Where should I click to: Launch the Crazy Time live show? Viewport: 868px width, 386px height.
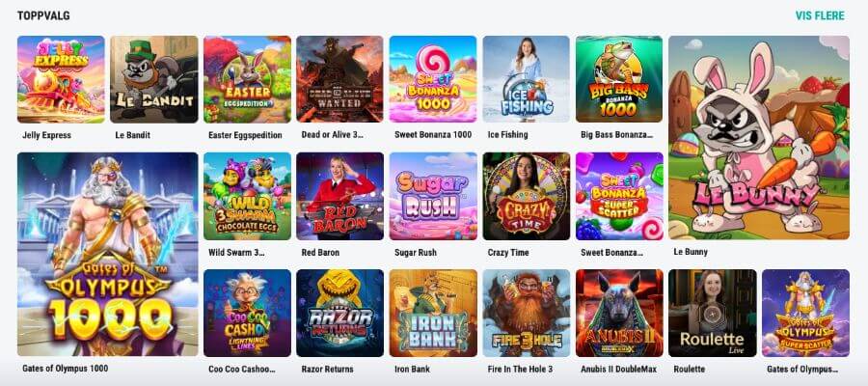click(526, 196)
